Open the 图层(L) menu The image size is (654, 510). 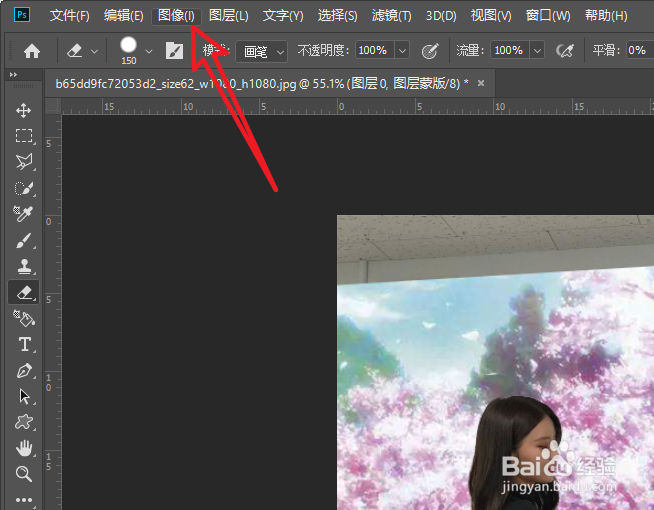(x=229, y=16)
